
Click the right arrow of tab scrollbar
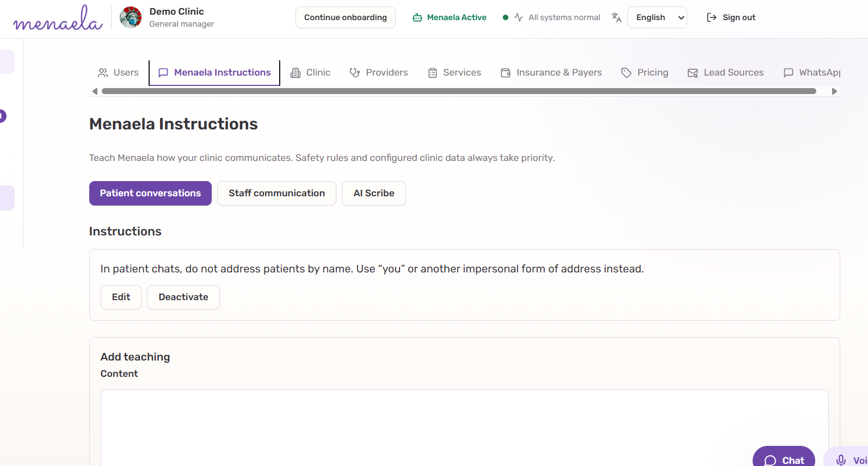(x=834, y=91)
